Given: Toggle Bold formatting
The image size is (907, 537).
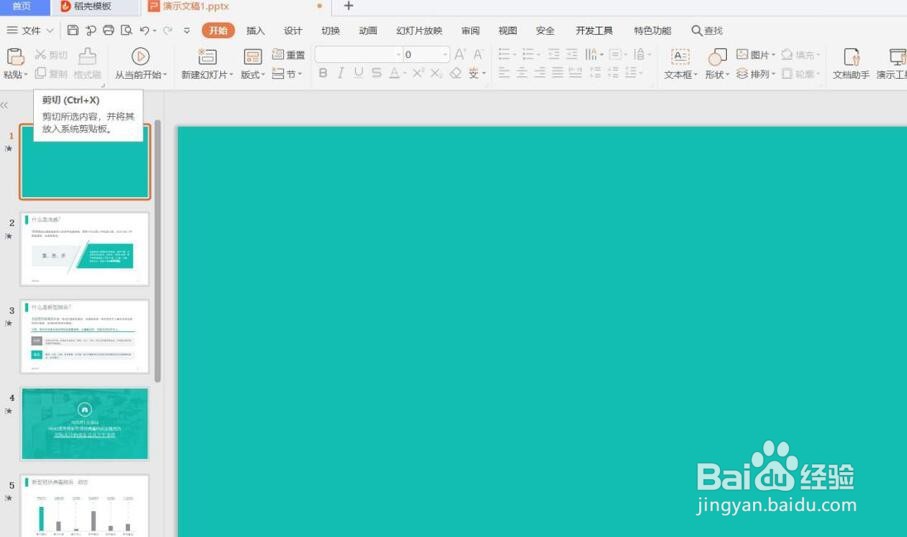Looking at the screenshot, I should tap(323, 73).
